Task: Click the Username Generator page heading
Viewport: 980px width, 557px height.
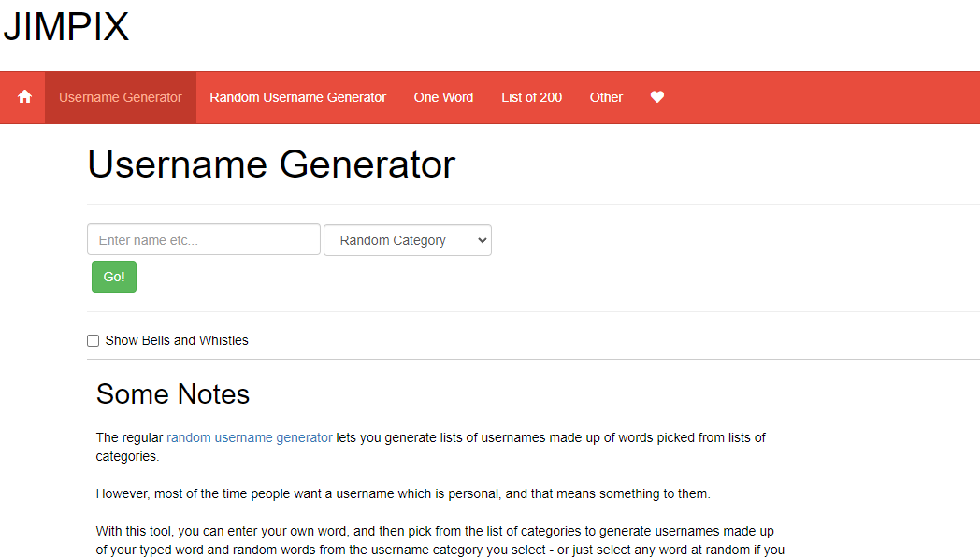Action: click(x=271, y=164)
